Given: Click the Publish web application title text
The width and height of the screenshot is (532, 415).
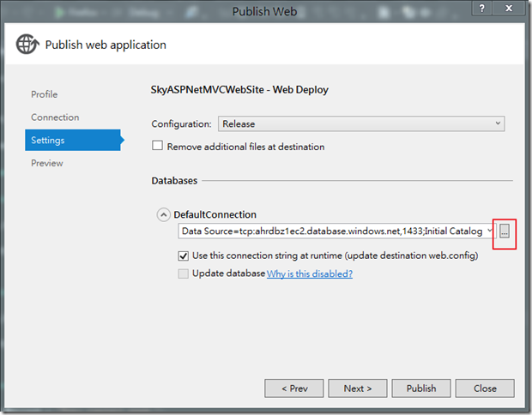Looking at the screenshot, I should tap(106, 45).
